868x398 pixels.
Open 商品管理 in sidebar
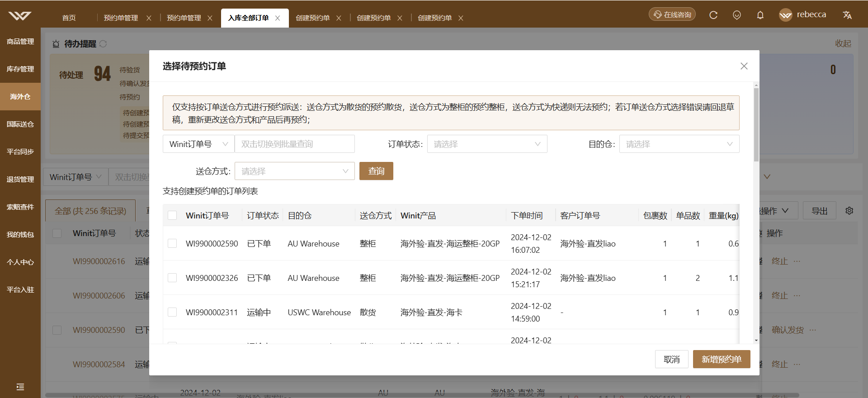coord(20,42)
